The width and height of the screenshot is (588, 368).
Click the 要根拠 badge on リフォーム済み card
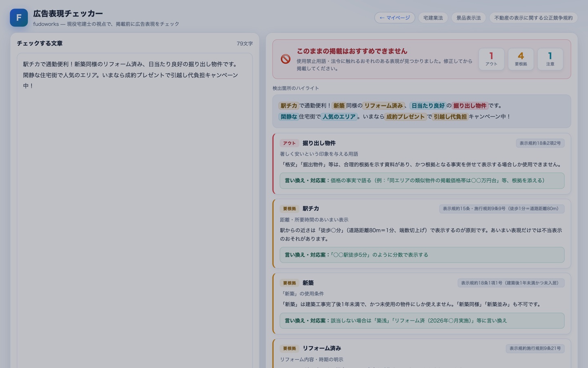coord(289,348)
